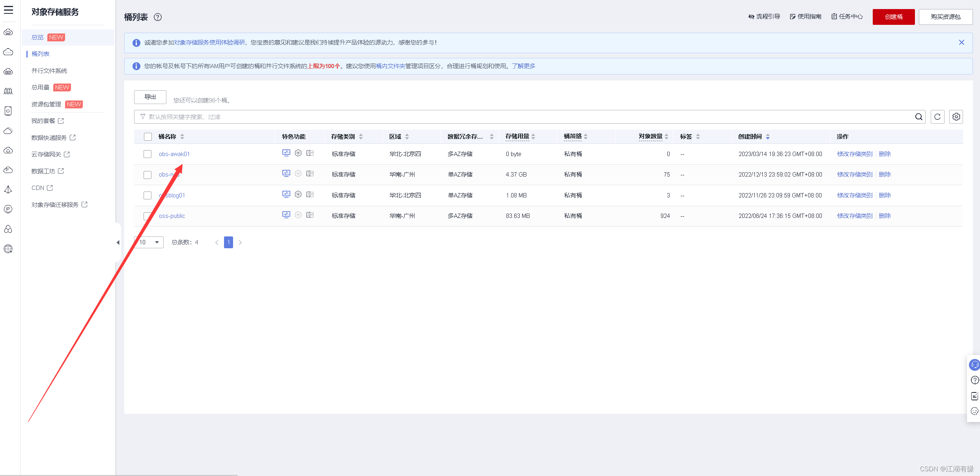Click next page arrow in pagination
The height and width of the screenshot is (476, 980).
[x=240, y=243]
